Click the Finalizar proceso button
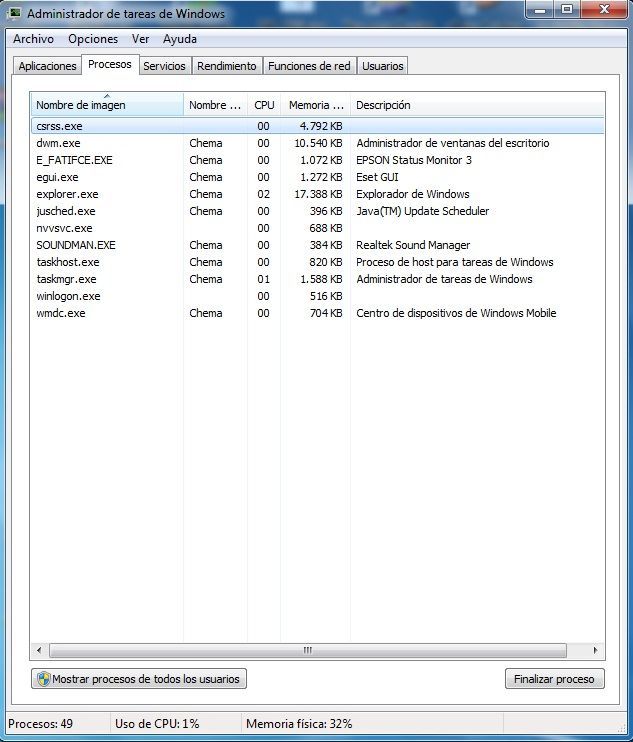633x742 pixels. pos(554,679)
